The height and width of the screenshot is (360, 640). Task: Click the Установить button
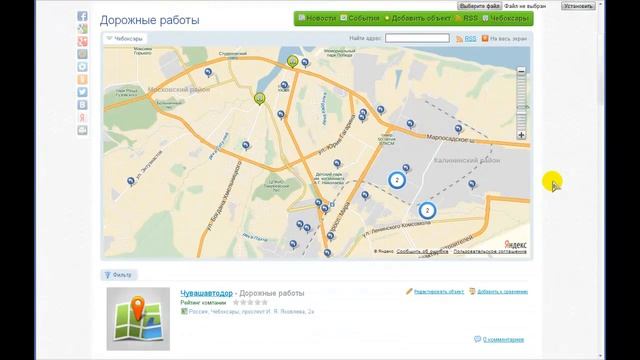click(x=578, y=6)
